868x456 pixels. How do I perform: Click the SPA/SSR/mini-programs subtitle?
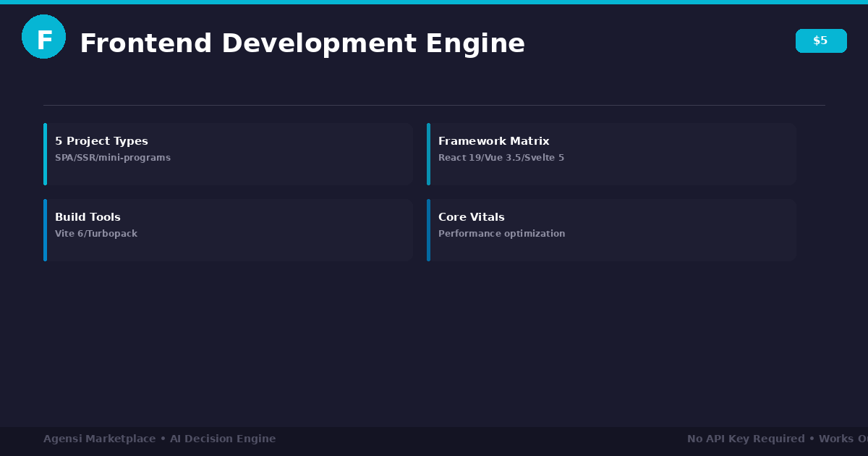[113, 158]
